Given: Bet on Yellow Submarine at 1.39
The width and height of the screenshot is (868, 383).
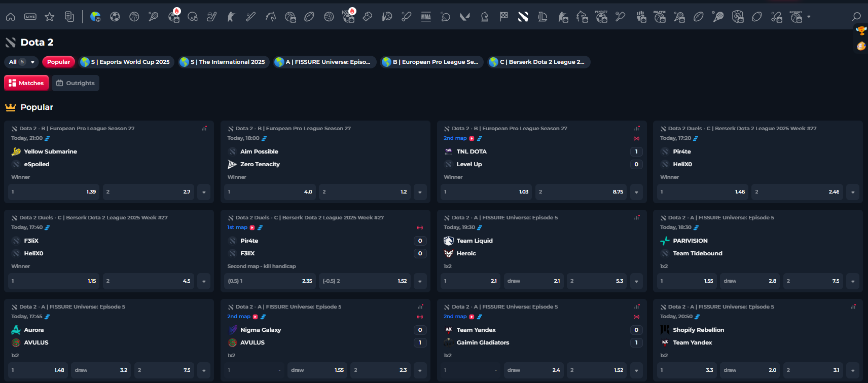Looking at the screenshot, I should point(54,192).
